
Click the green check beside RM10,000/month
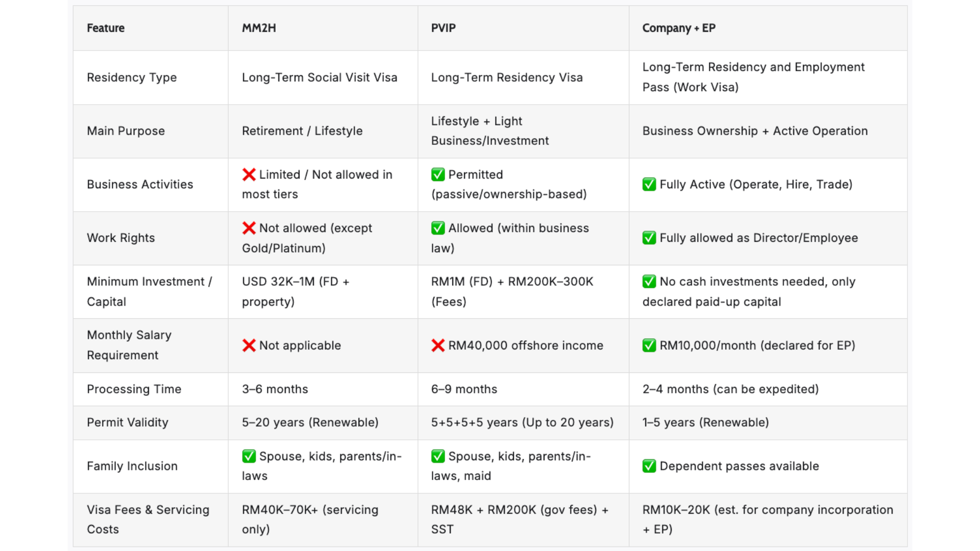coord(649,345)
